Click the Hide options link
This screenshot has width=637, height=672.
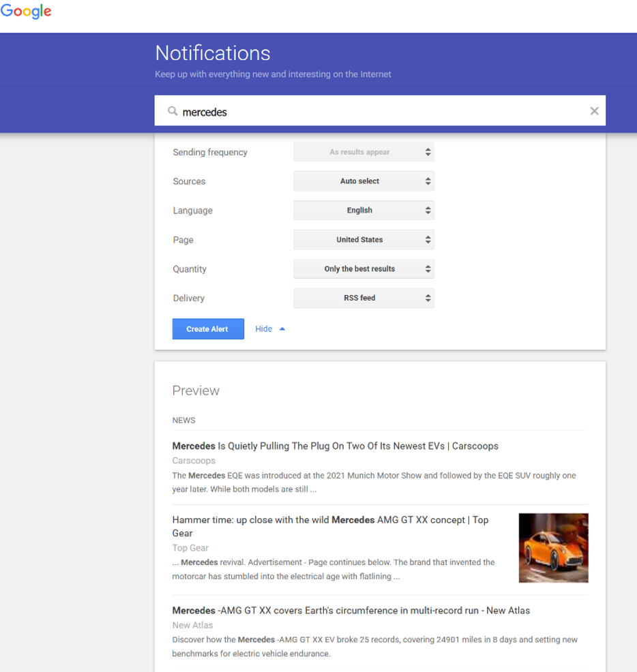click(x=264, y=329)
